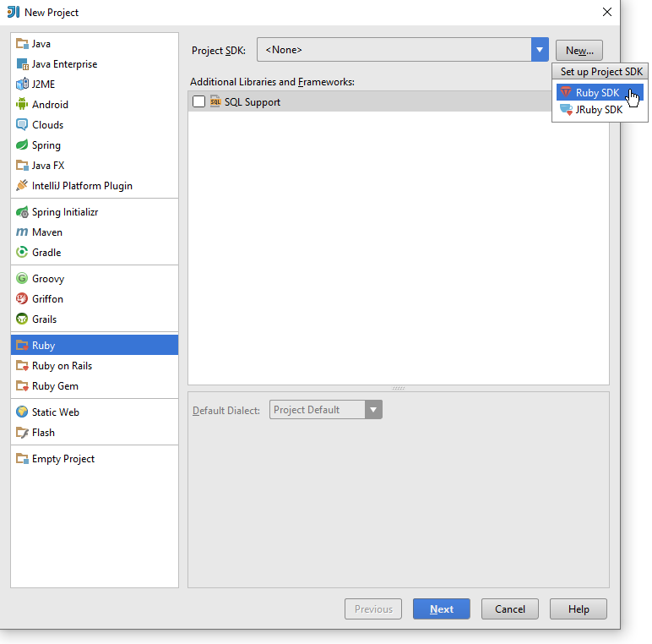Select the Grails icon

click(22, 319)
